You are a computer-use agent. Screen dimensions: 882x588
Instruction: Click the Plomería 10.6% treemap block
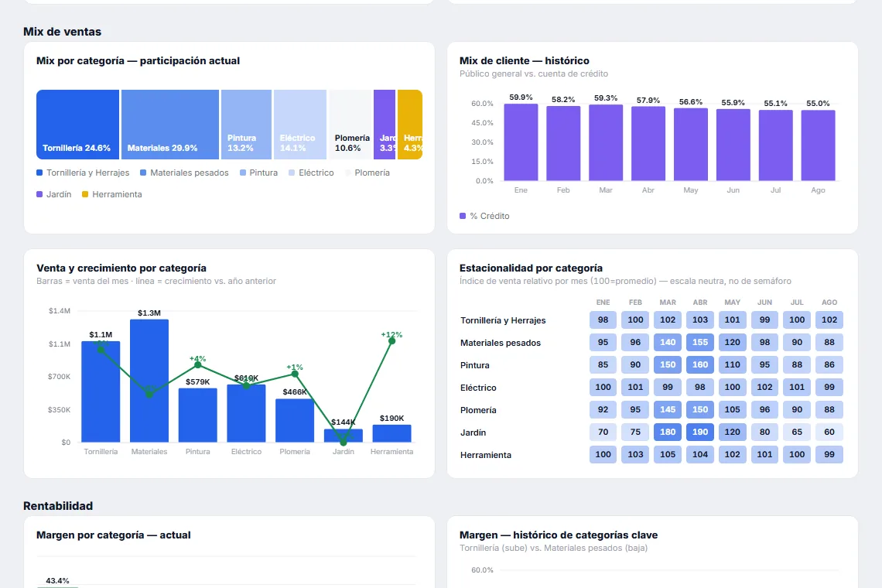(350, 125)
